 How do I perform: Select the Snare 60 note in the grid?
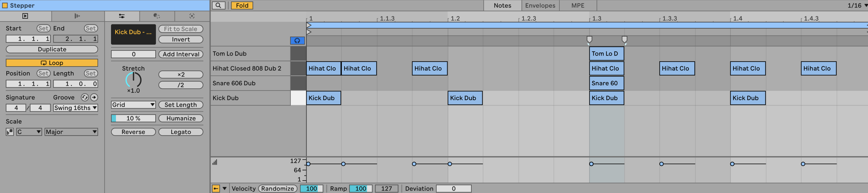[x=606, y=83]
